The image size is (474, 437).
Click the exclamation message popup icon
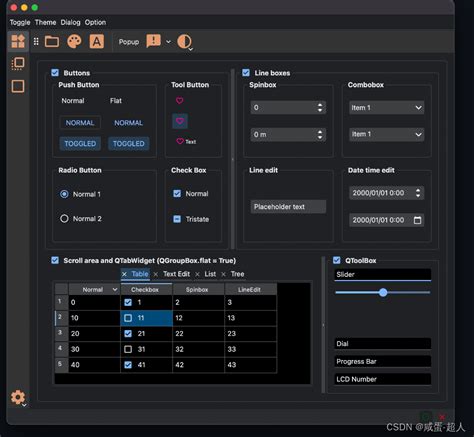tap(153, 41)
